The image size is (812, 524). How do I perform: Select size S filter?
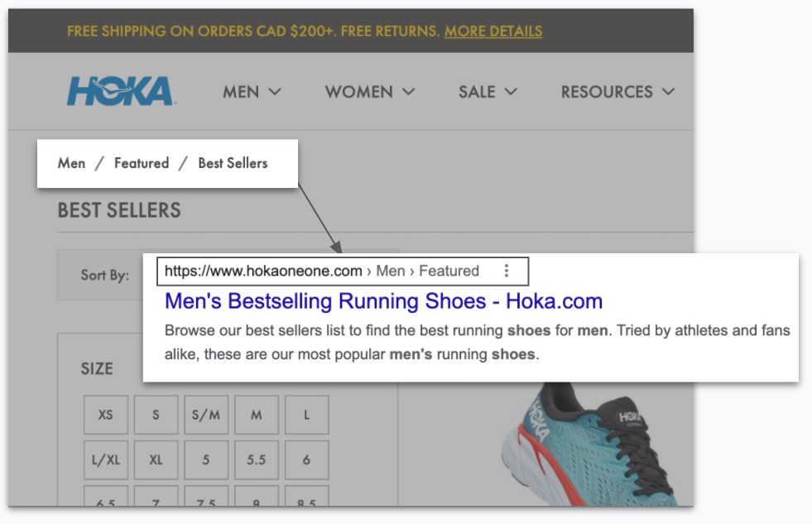pyautogui.click(x=156, y=415)
